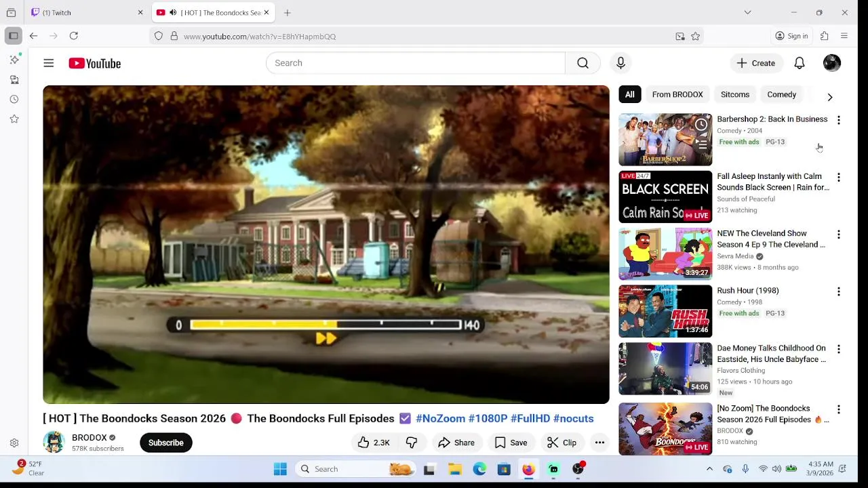Create a clip of this video

coord(561,443)
